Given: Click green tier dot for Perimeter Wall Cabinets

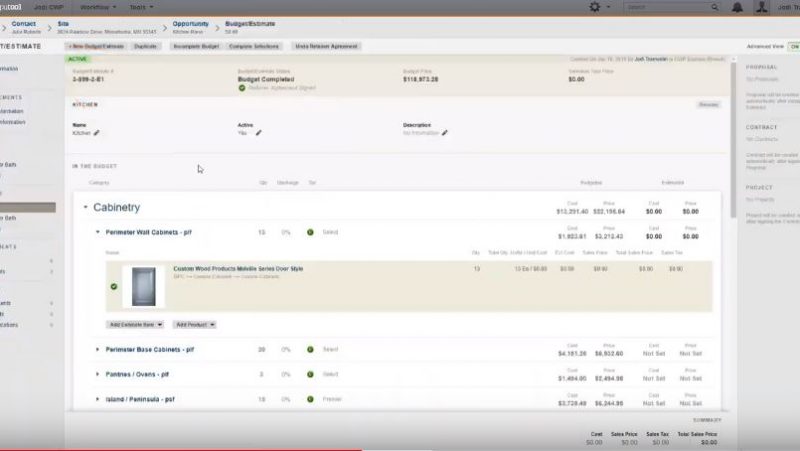Looking at the screenshot, I should [311, 232].
